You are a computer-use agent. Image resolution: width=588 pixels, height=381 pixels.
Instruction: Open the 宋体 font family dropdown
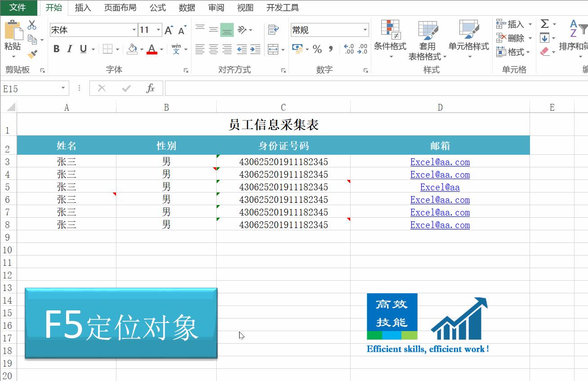pos(134,30)
